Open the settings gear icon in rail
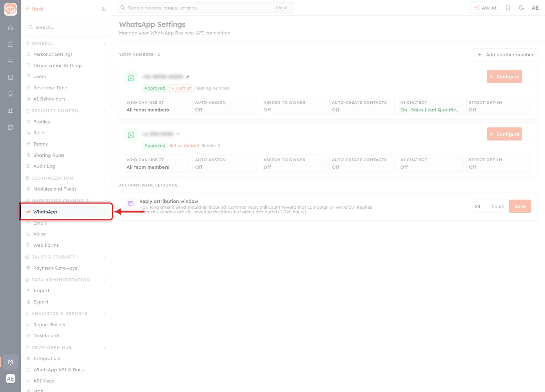Image resolution: width=545 pixels, height=392 pixels. click(x=11, y=362)
